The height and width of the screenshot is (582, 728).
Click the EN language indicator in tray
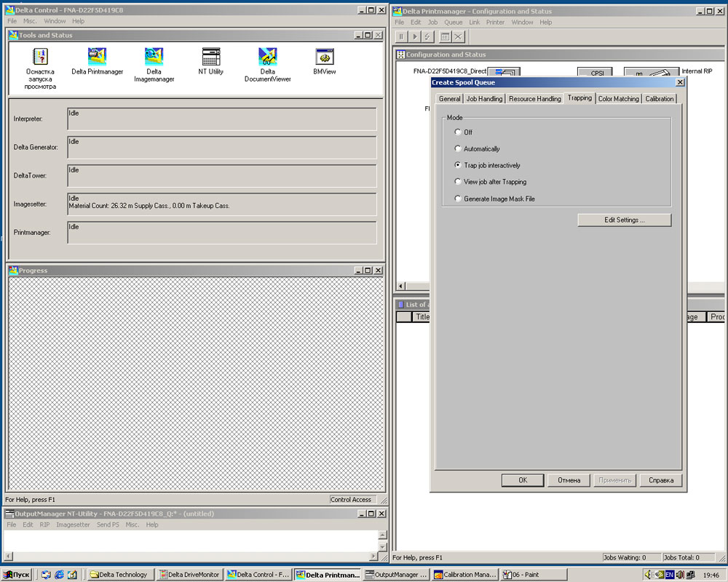pyautogui.click(x=670, y=575)
